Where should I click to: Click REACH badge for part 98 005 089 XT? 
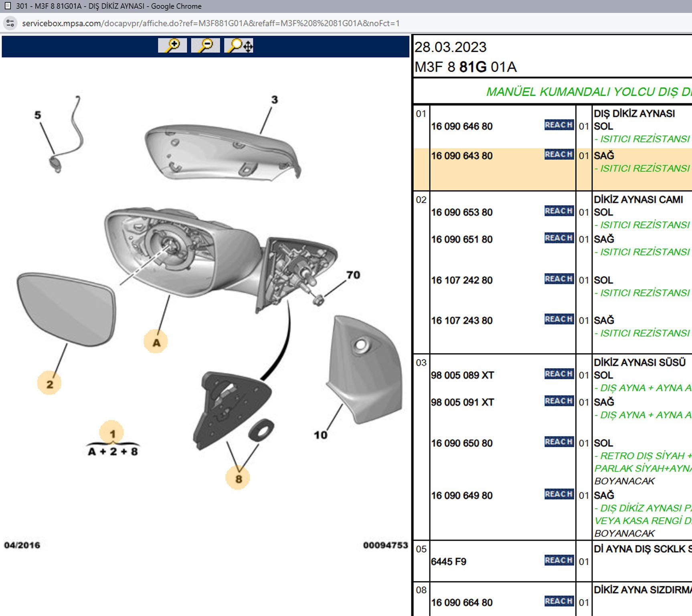pos(558,374)
